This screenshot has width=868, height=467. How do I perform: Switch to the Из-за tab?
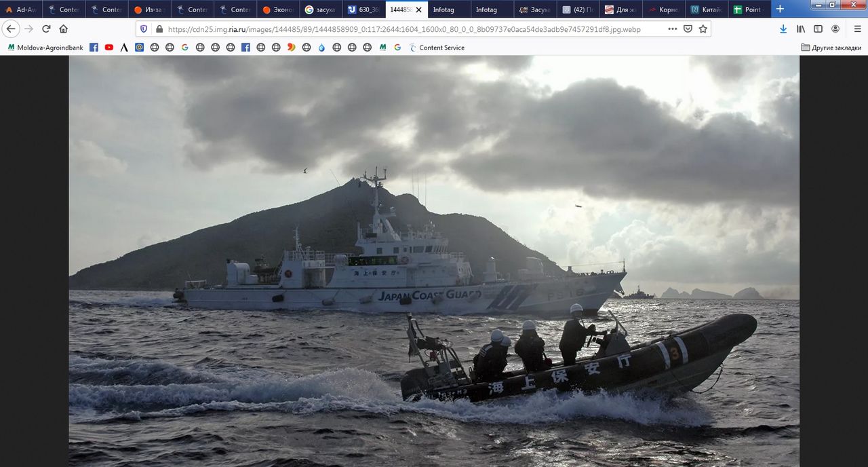coord(149,10)
